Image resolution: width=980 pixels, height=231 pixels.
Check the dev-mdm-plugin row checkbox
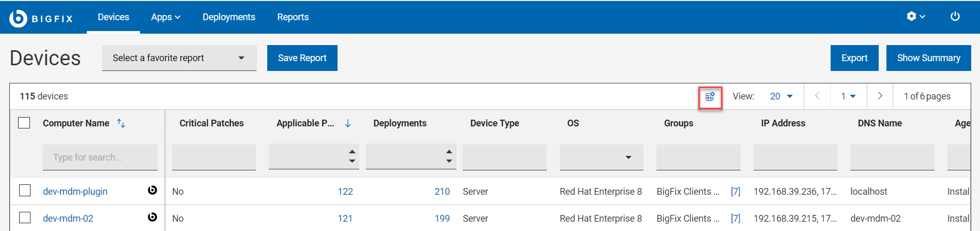25,191
